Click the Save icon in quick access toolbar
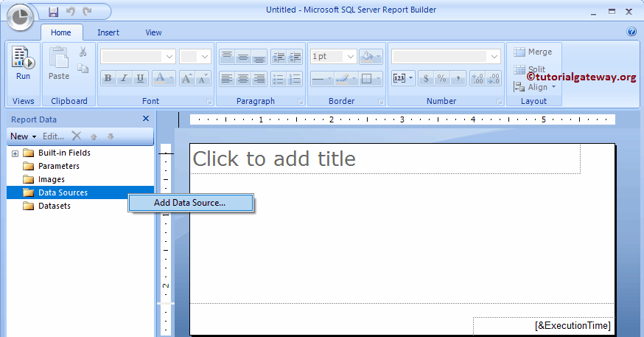 (53, 12)
